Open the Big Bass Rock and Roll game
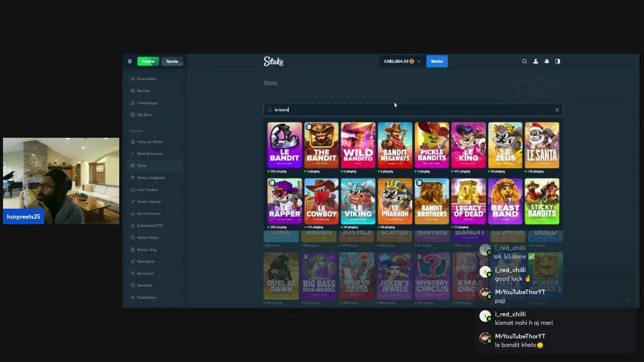The image size is (644, 362). (x=319, y=276)
